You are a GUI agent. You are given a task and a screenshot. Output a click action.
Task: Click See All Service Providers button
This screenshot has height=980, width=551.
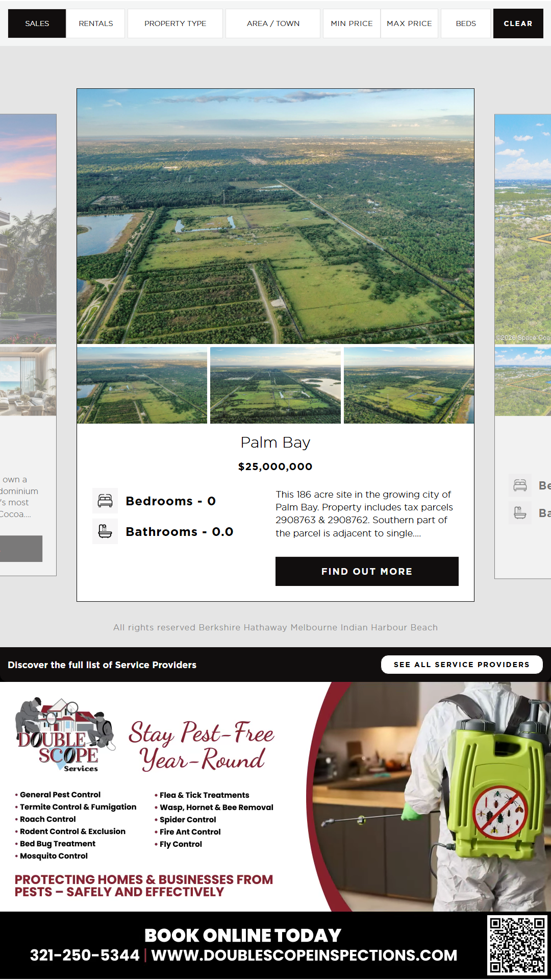462,665
